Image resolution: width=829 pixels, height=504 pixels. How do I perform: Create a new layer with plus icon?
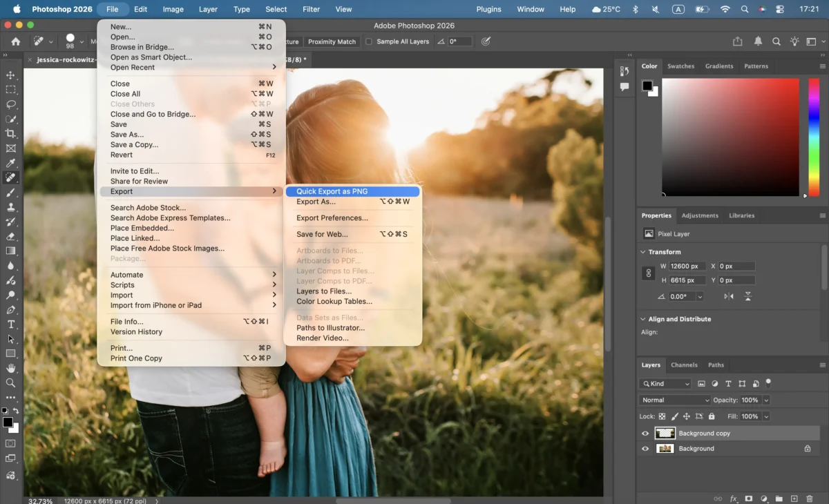click(x=794, y=498)
